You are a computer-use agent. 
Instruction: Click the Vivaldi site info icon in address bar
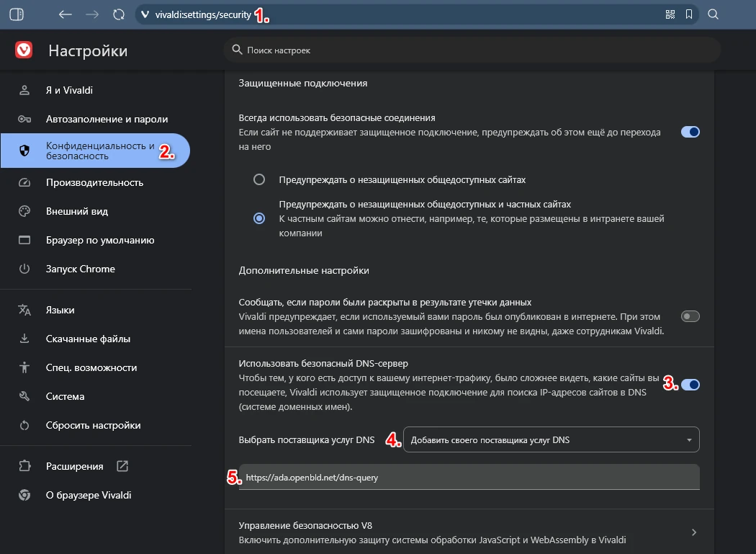[145, 14]
